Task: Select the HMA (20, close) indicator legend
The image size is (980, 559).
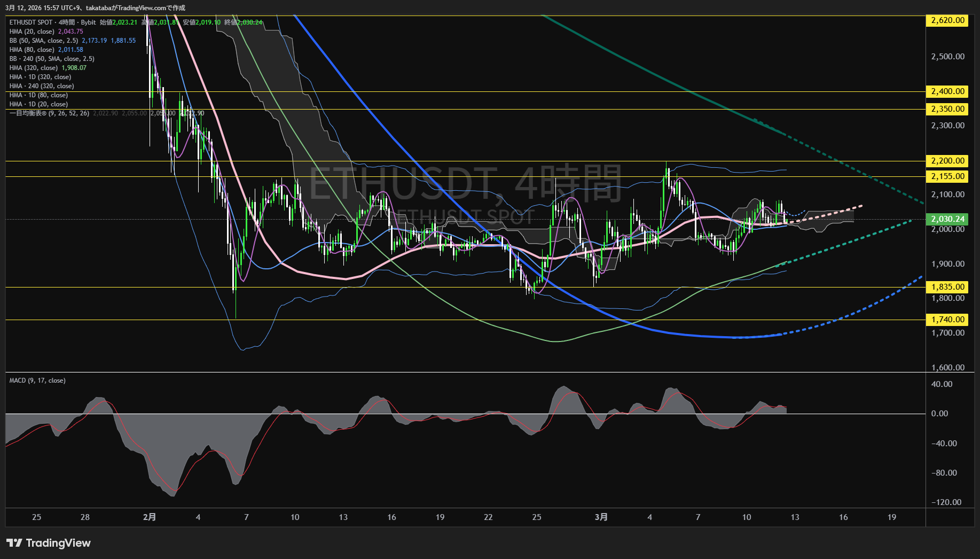Action: coord(32,32)
